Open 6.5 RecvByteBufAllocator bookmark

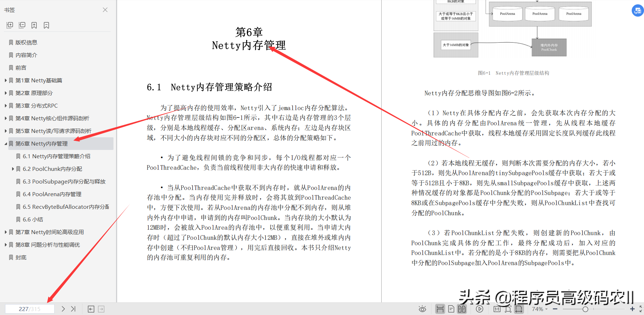click(66, 207)
